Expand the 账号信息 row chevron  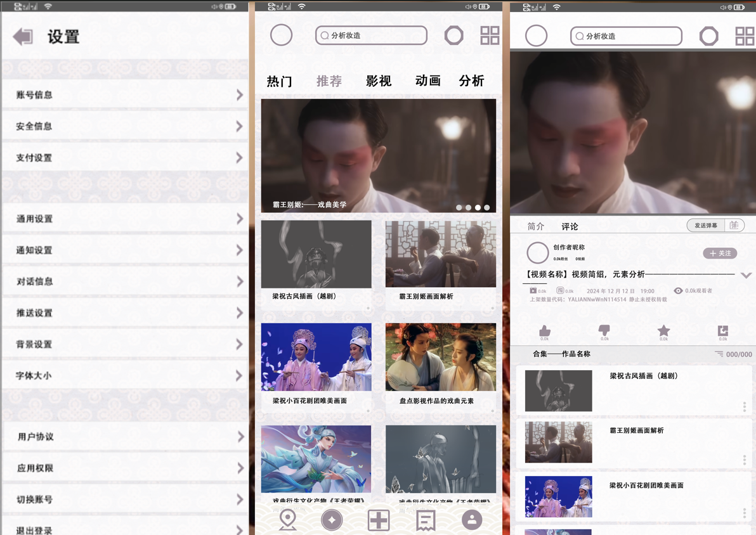coord(240,95)
